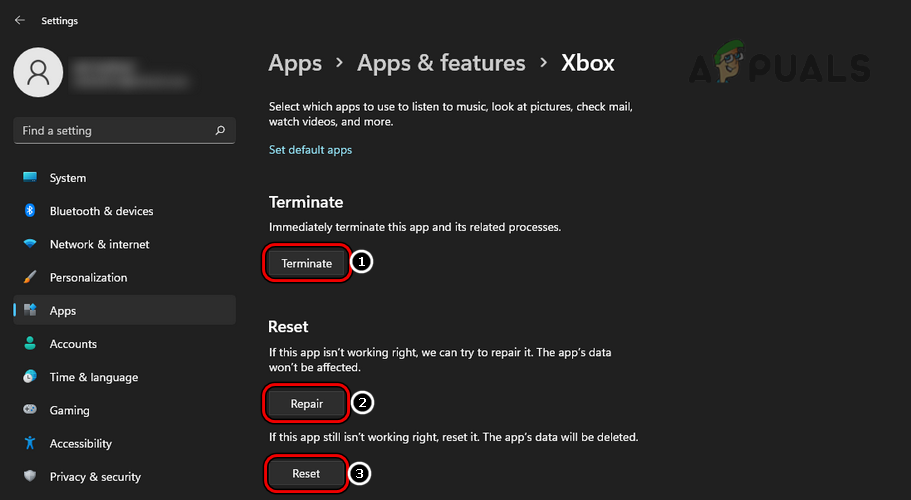Terminate the Xbox app
The image size is (911, 500).
[307, 263]
